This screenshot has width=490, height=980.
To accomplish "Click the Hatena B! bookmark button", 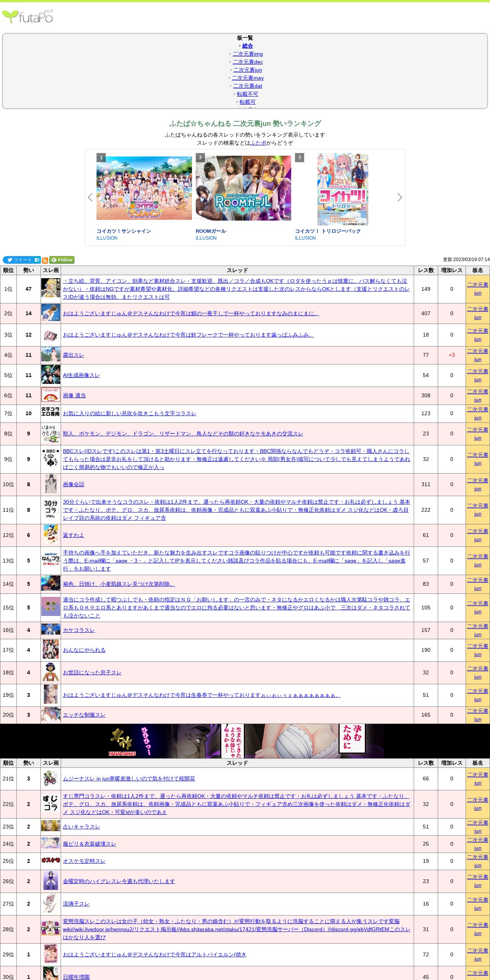I will (x=37, y=260).
